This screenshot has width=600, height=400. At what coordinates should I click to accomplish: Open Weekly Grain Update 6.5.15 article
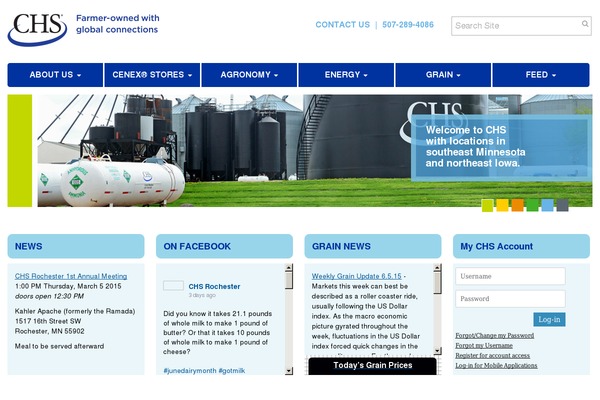pos(357,276)
